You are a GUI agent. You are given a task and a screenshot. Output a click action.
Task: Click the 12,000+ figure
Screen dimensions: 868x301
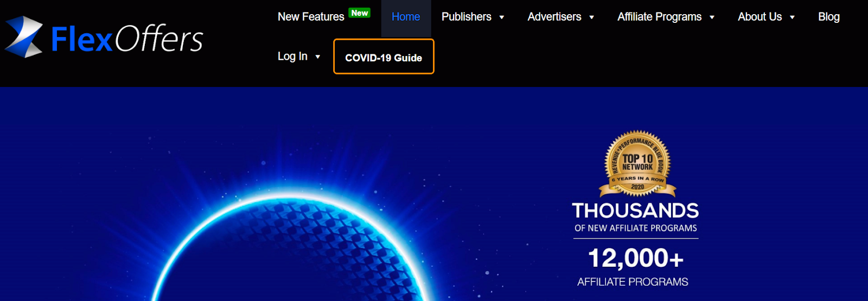(636, 258)
